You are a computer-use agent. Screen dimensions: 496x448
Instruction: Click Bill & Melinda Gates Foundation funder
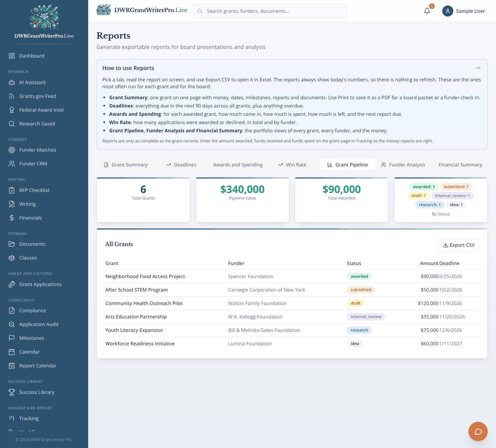(264, 330)
